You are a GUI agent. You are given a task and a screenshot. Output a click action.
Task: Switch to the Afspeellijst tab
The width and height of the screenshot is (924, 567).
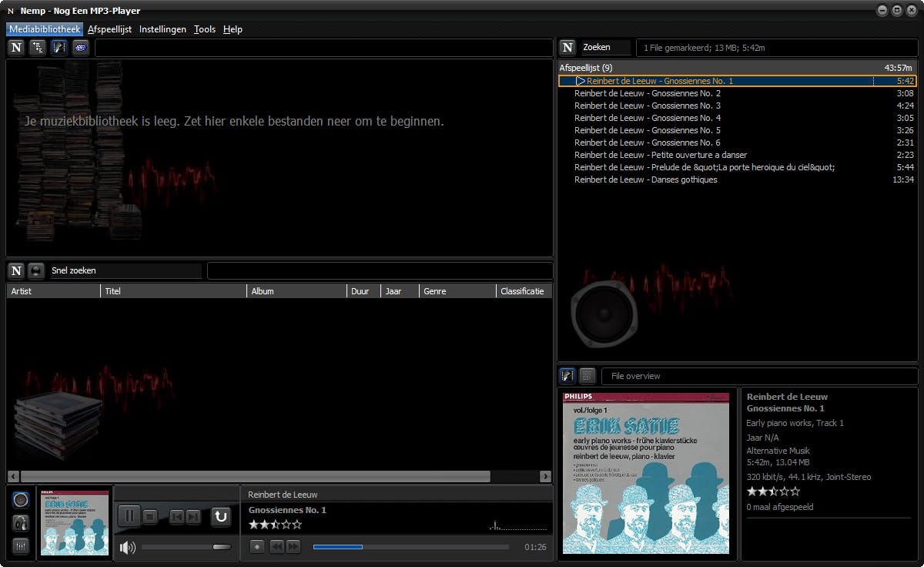coord(109,29)
